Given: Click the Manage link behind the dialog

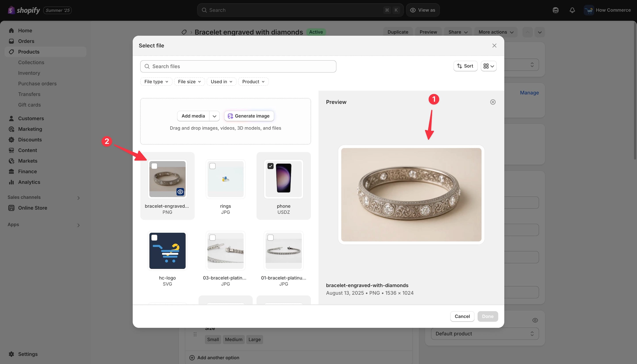Looking at the screenshot, I should [529, 93].
